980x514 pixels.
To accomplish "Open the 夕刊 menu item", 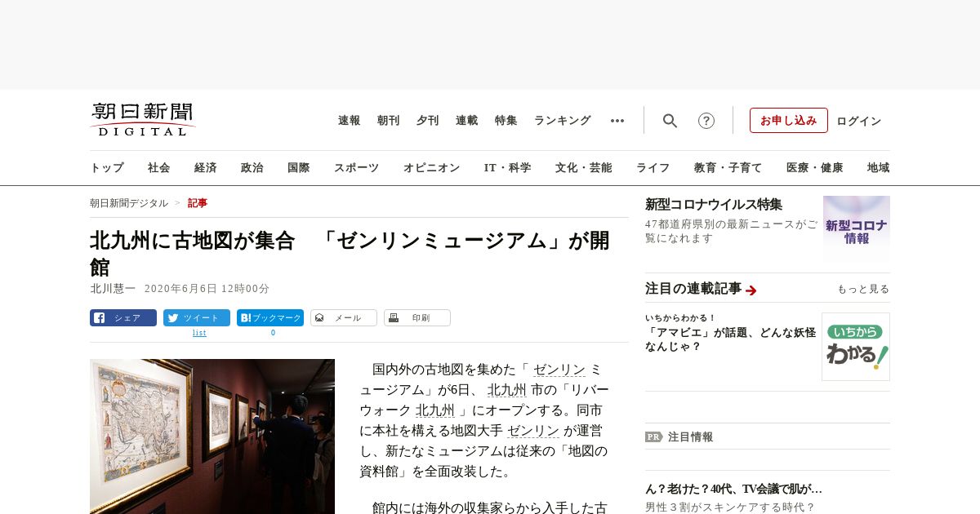I will (427, 121).
